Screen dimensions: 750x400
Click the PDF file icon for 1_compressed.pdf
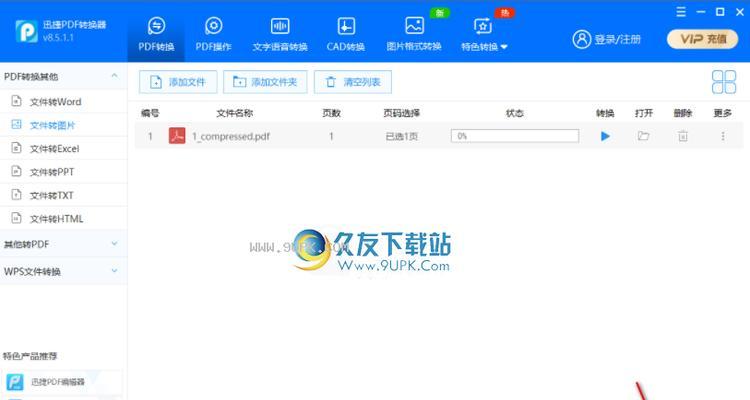click(x=177, y=136)
